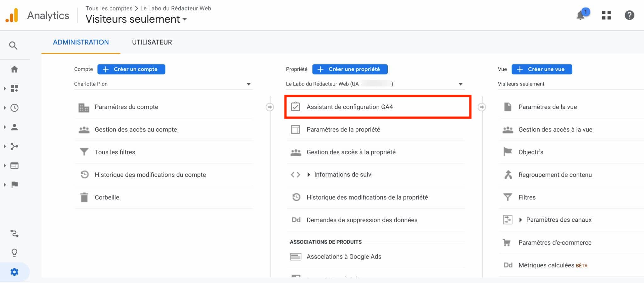Screen dimensions: 644x283
Task: Click Créer une vue button
Action: point(542,69)
